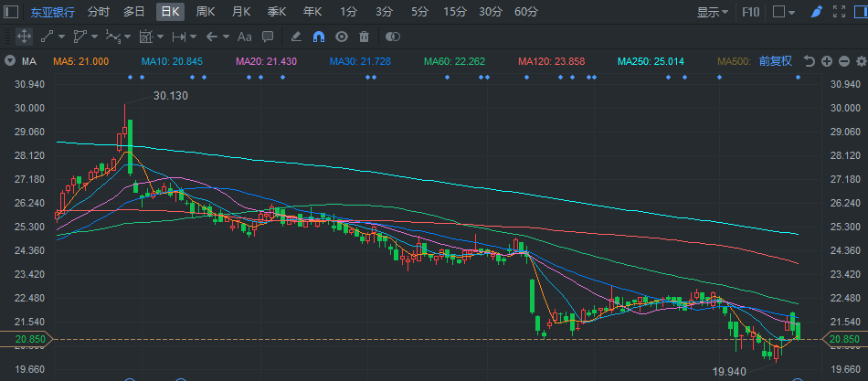The image size is (868, 381).
Task: Click the 19.940 low price annotation
Action: pos(729,372)
